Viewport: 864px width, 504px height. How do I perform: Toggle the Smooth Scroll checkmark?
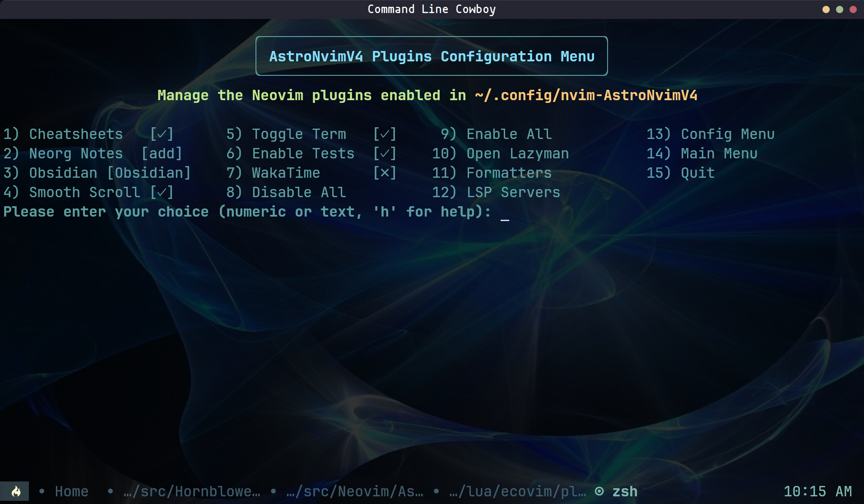point(162,192)
